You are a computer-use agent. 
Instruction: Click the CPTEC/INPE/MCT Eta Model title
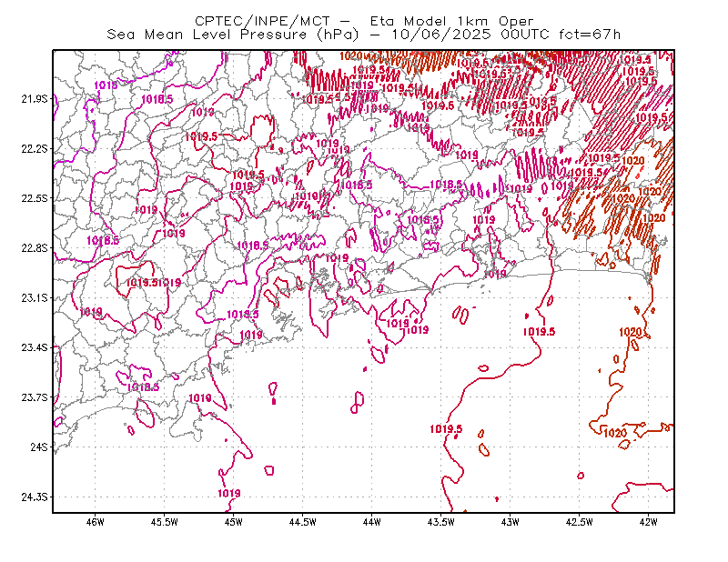(364, 21)
